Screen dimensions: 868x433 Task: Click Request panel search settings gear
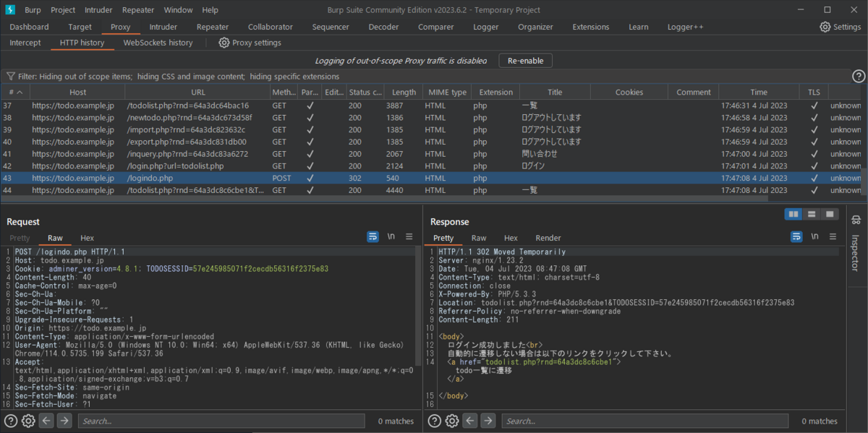pos(28,421)
